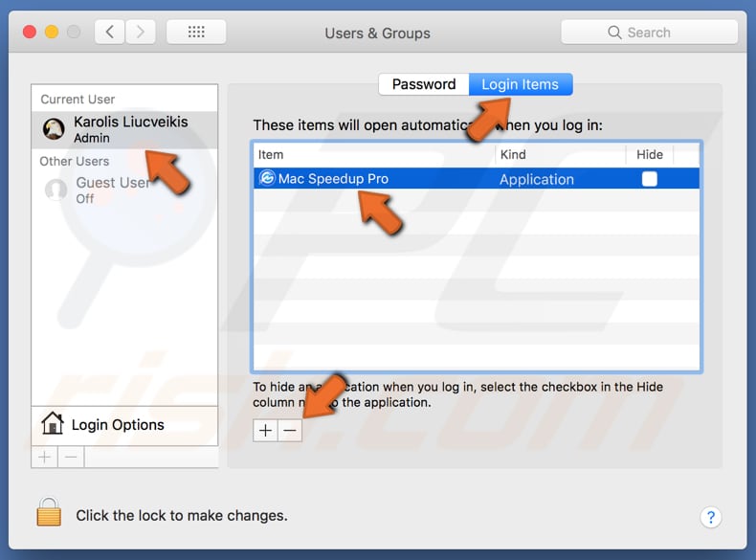Select the Mac Speedup Pro login item
The width and height of the screenshot is (756, 560).
477,178
